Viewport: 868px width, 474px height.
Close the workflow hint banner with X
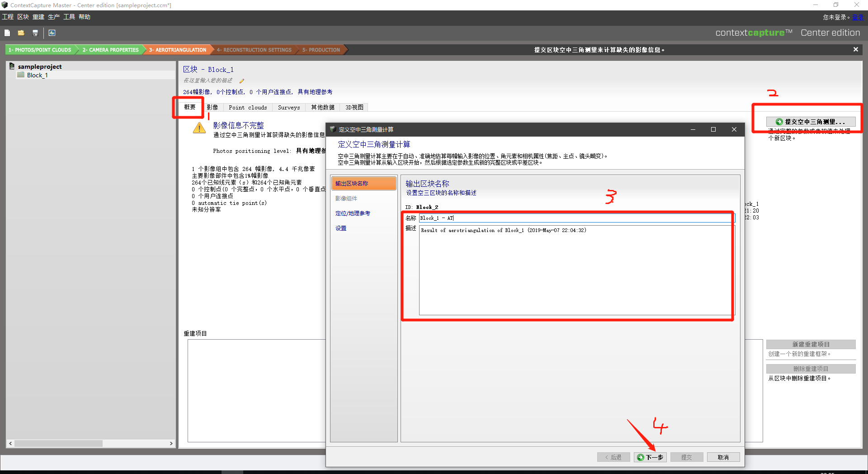[855, 50]
